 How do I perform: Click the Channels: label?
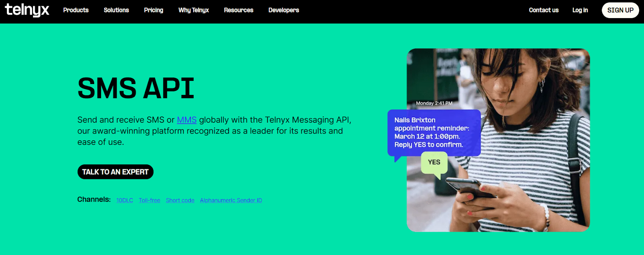(94, 199)
